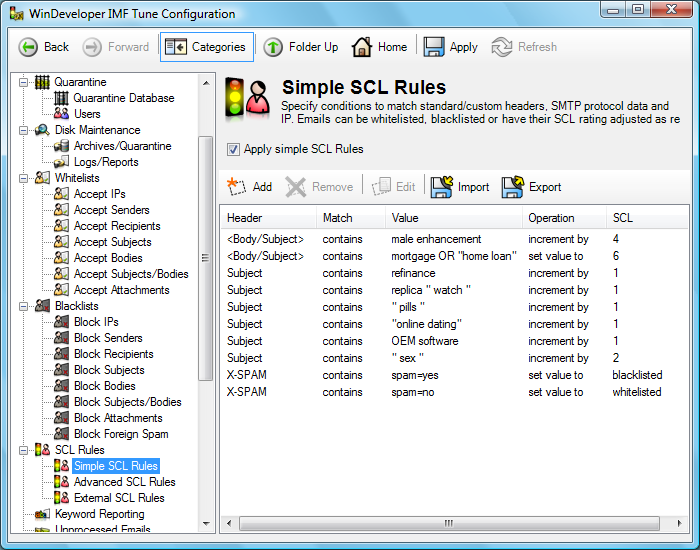
Task: Click the Export disk icon
Action: coord(512,187)
